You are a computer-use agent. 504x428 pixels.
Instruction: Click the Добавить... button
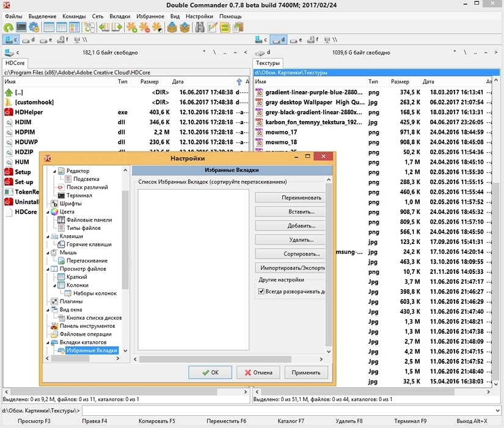[x=290, y=226]
